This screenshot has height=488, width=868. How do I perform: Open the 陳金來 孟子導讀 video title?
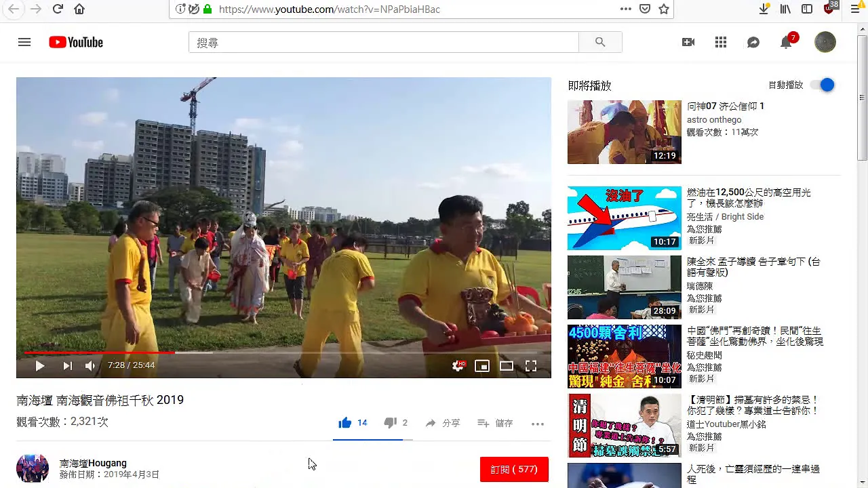point(753,267)
